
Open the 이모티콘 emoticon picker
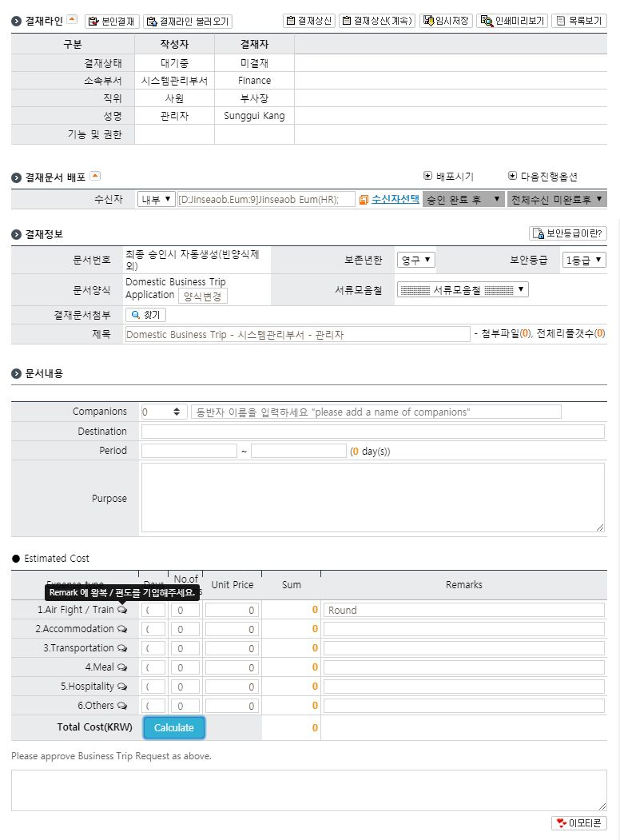tap(578, 823)
